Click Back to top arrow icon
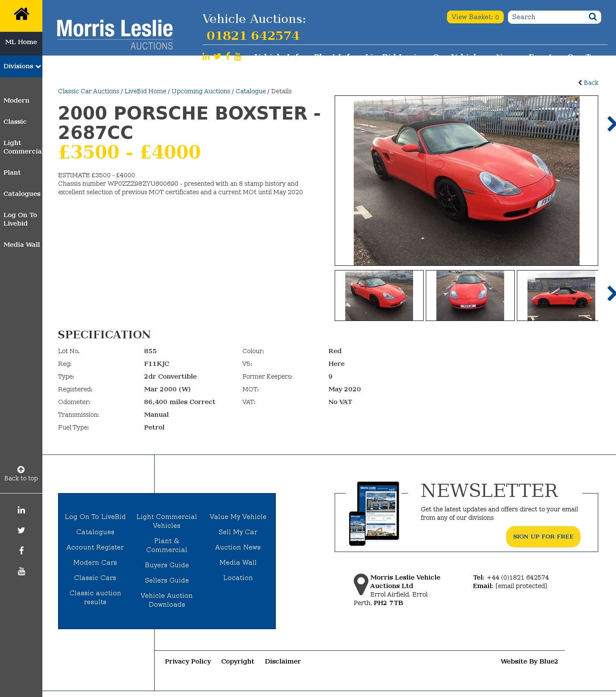 21,469
